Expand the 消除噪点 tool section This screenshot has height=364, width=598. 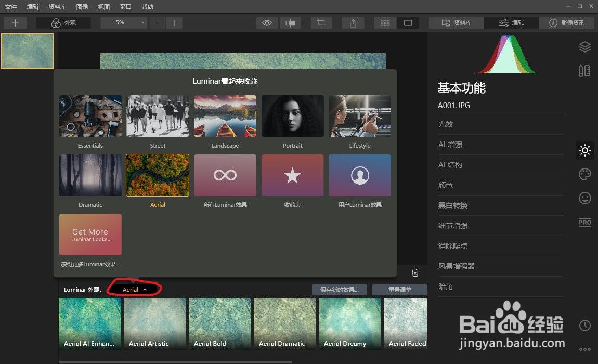click(500, 246)
